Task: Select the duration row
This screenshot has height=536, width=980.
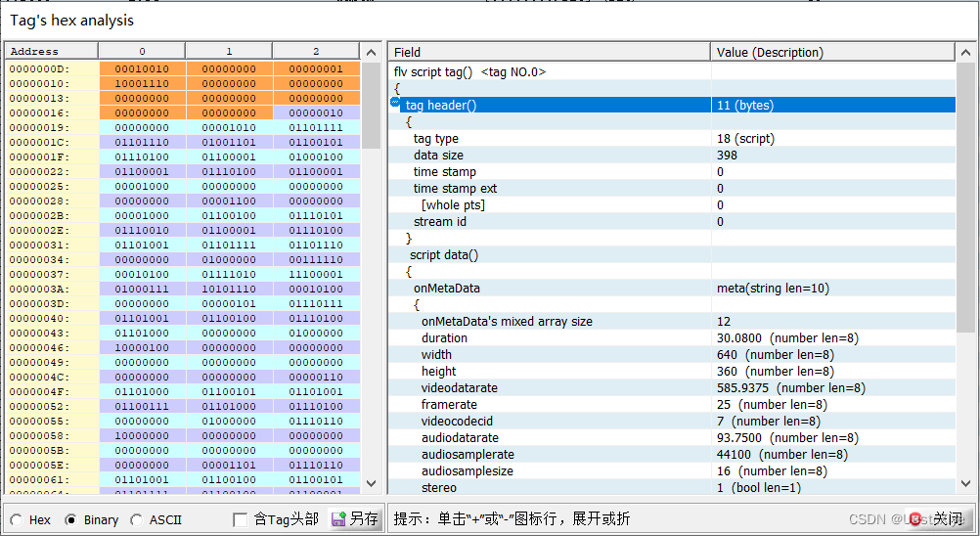Action: point(673,338)
